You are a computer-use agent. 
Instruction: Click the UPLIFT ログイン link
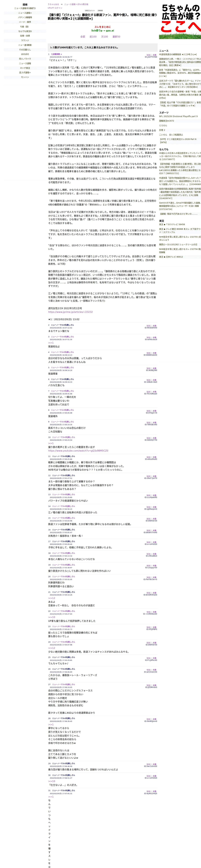(55, 8)
